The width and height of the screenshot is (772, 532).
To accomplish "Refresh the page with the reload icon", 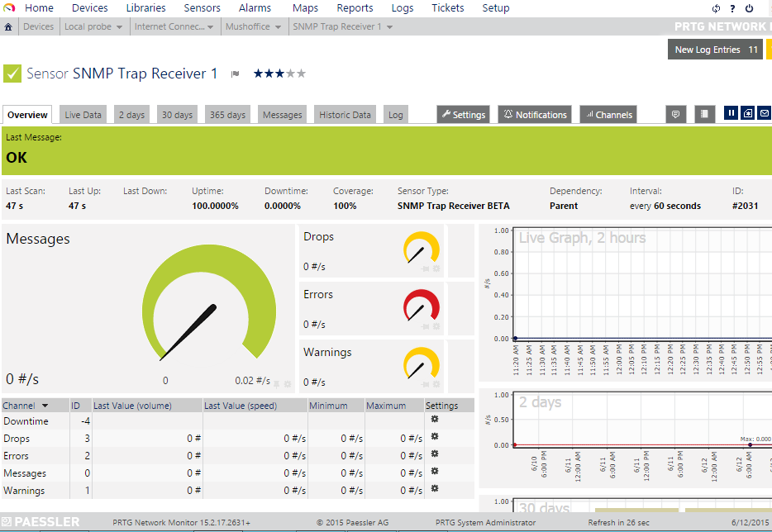I will click(x=716, y=8).
